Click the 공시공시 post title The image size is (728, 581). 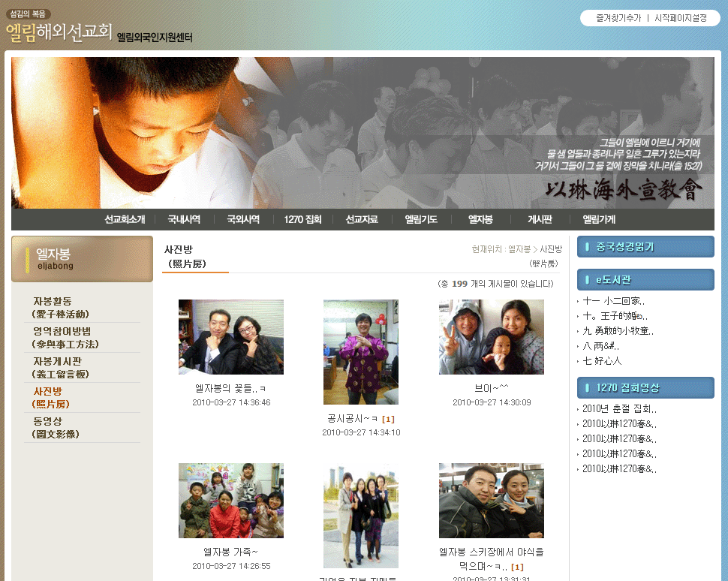click(353, 418)
